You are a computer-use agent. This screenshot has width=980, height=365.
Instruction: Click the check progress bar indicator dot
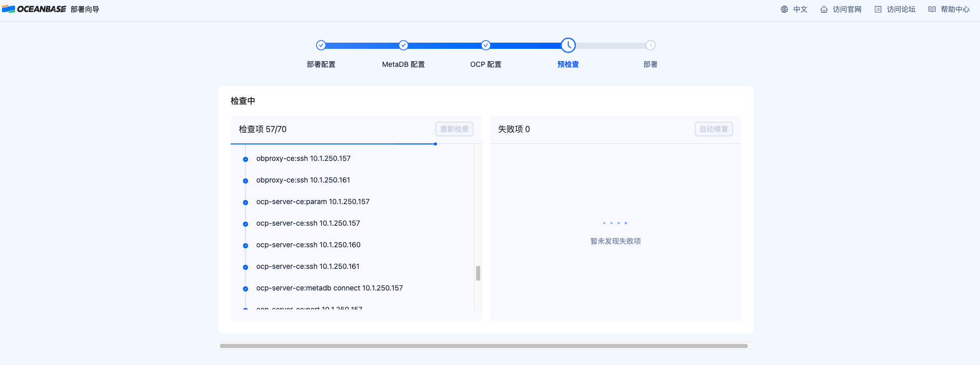pos(435,144)
